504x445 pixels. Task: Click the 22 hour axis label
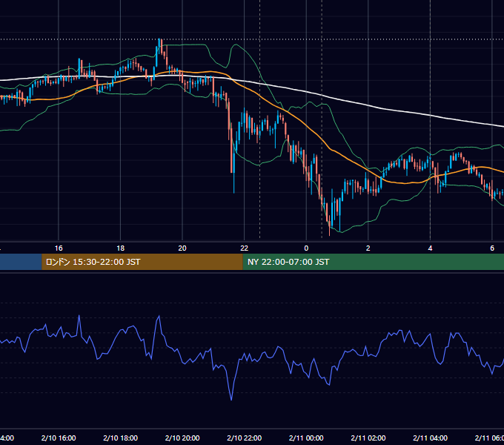click(245, 248)
